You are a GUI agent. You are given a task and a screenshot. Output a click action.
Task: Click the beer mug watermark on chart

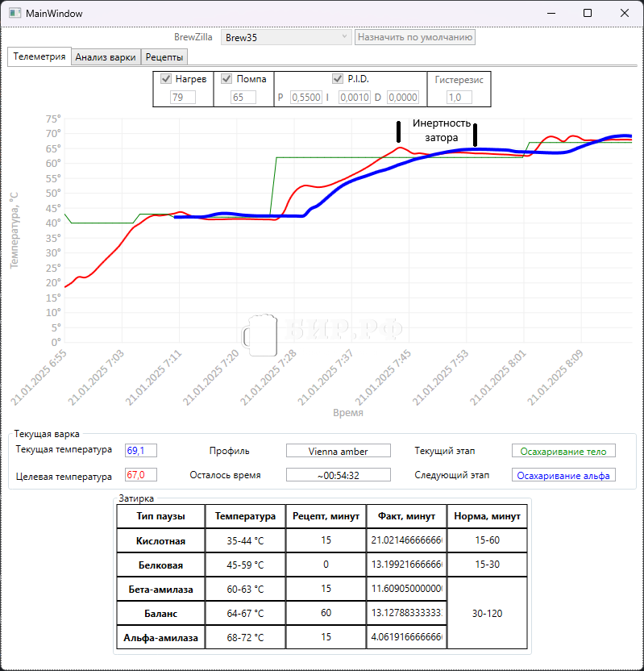coord(260,333)
